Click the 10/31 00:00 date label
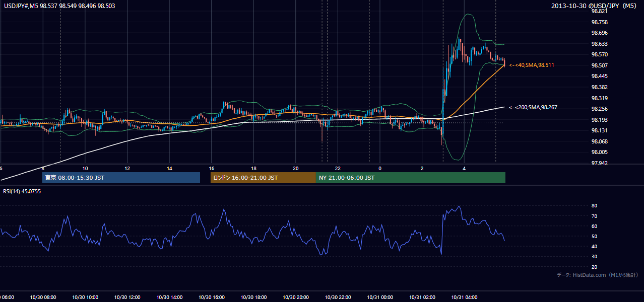 380,297
